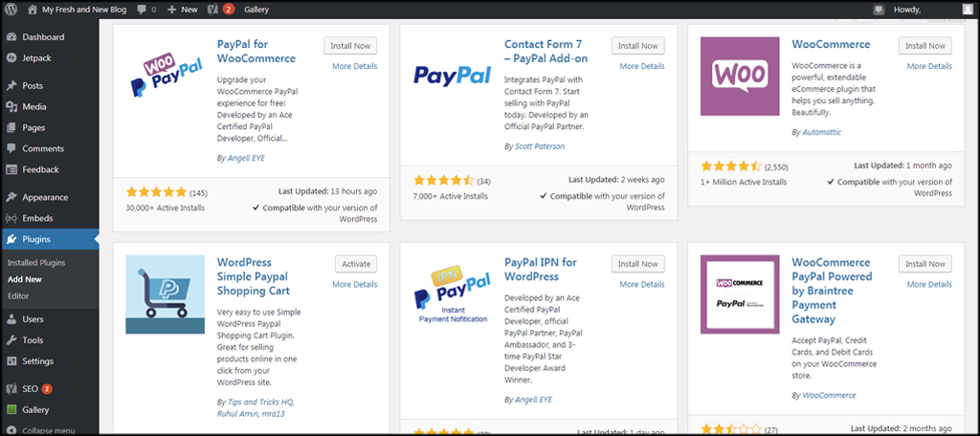Install PayPal for WooCommerce plugin
980x436 pixels.
pos(350,46)
